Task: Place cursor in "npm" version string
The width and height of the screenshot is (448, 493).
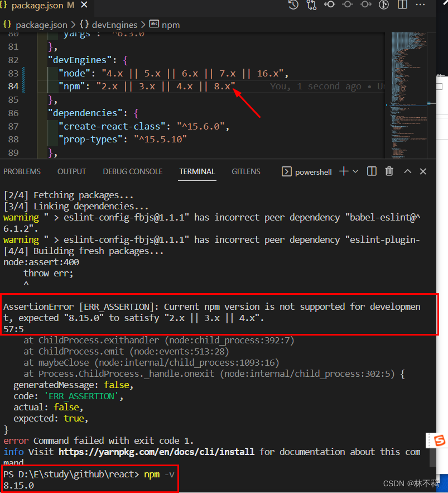Action: click(x=166, y=87)
